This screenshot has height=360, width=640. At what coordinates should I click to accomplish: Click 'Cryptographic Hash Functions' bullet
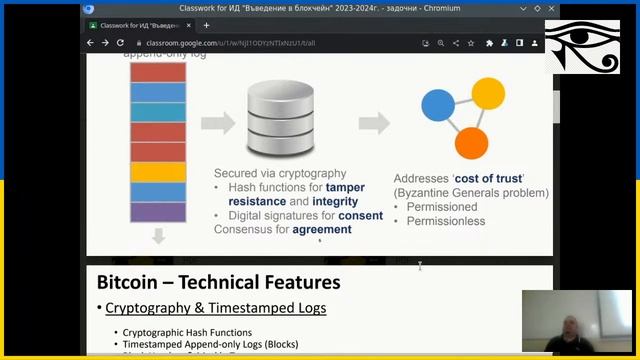pos(187,333)
